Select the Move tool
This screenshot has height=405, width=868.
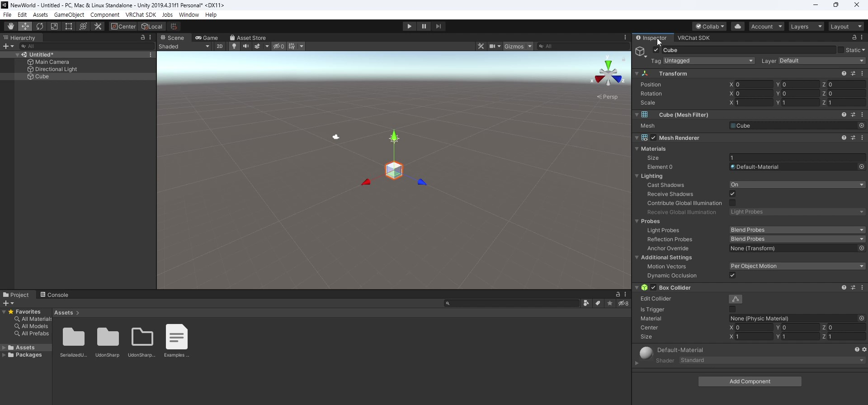tap(25, 26)
